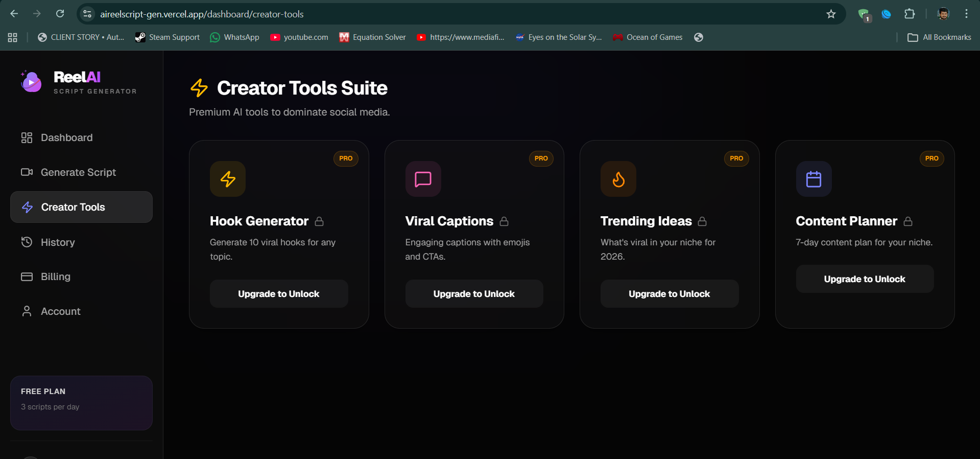Click the text '3 scripts per day'
The height and width of the screenshot is (459, 980).
coord(50,407)
